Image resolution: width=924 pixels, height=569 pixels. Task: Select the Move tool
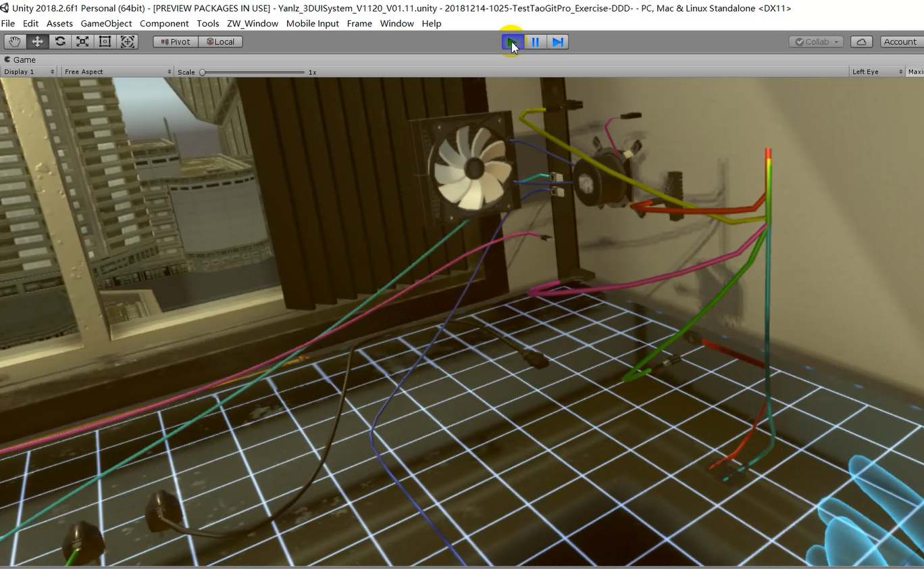point(37,41)
